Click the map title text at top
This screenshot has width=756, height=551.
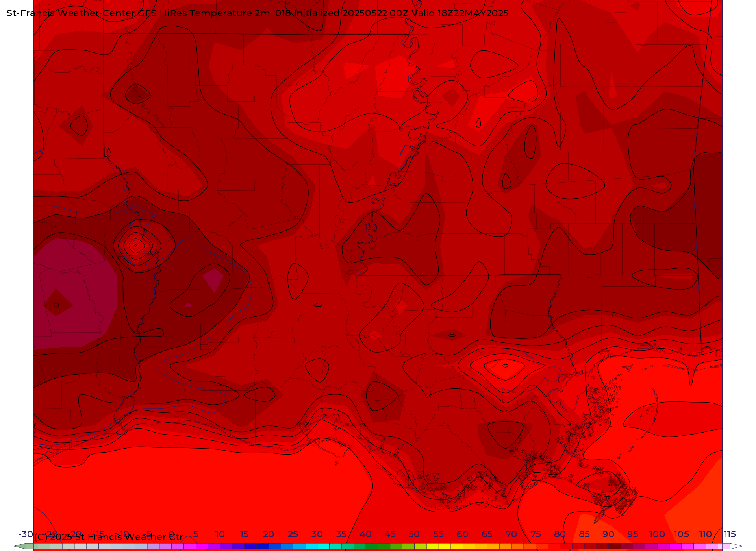[258, 13]
